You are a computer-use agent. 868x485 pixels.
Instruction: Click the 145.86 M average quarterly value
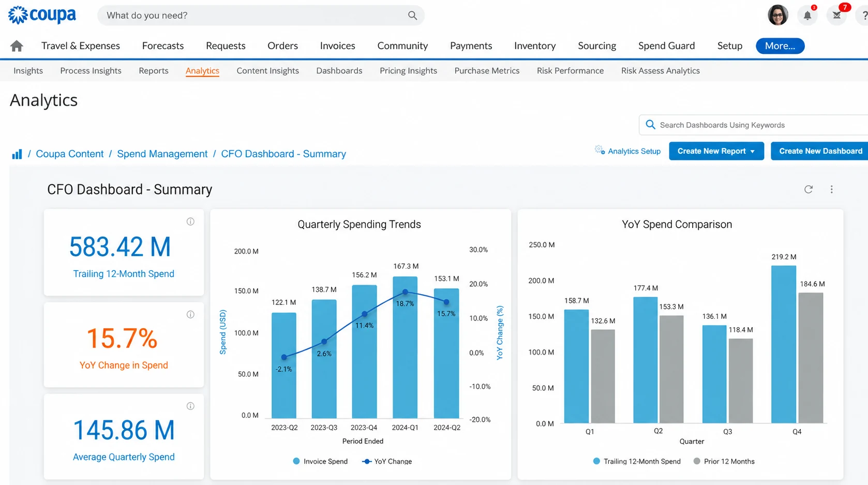click(124, 430)
